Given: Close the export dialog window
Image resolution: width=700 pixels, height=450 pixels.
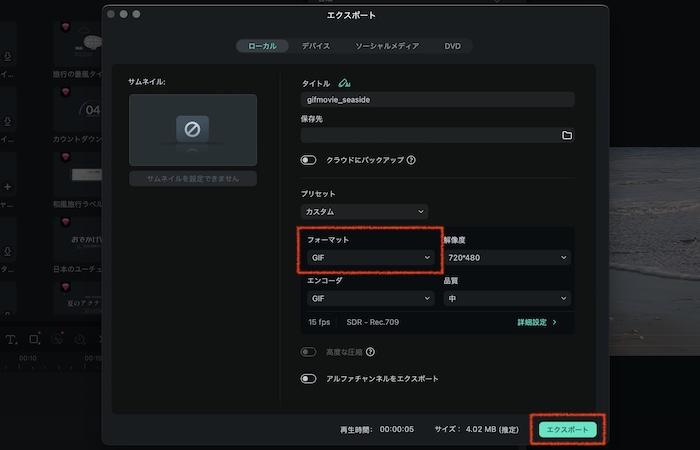Looking at the screenshot, I should [111, 14].
